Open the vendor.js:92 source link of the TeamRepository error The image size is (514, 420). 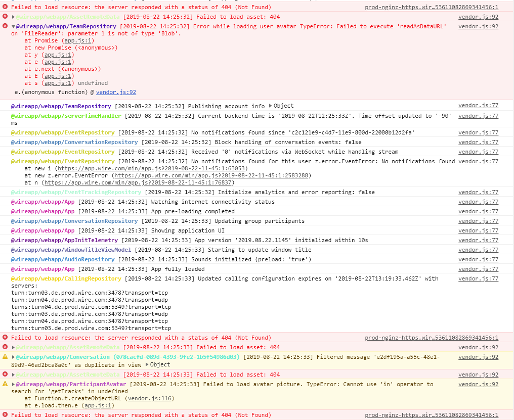[x=478, y=26]
